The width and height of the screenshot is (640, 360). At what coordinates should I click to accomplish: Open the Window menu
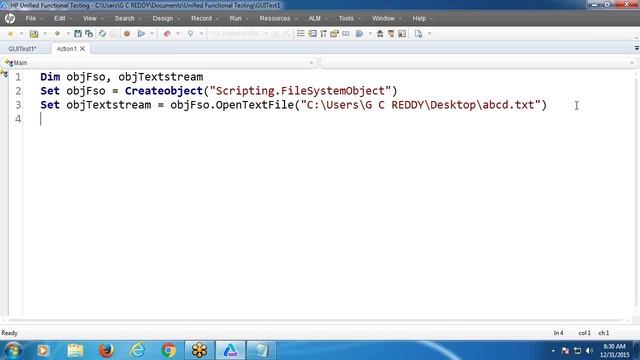pos(383,18)
